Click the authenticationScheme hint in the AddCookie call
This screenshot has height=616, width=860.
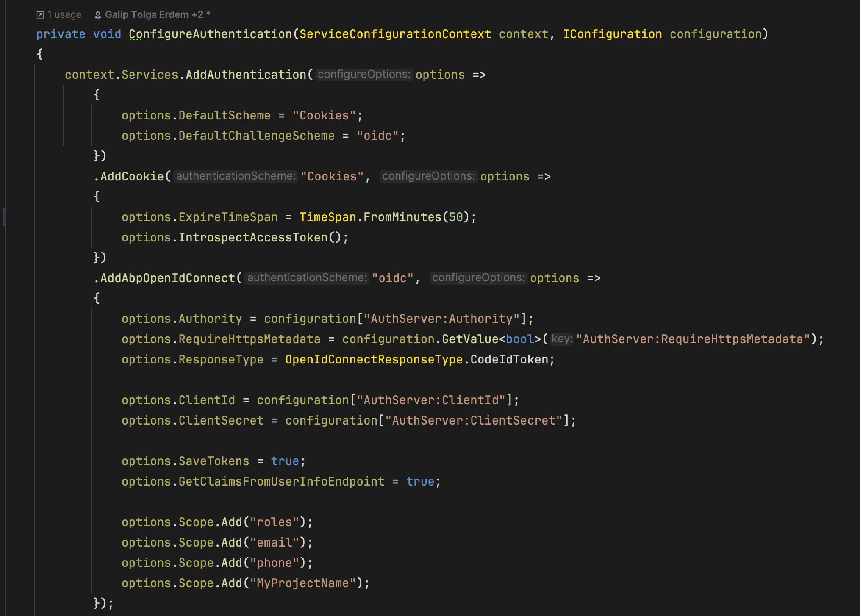pyautogui.click(x=236, y=176)
